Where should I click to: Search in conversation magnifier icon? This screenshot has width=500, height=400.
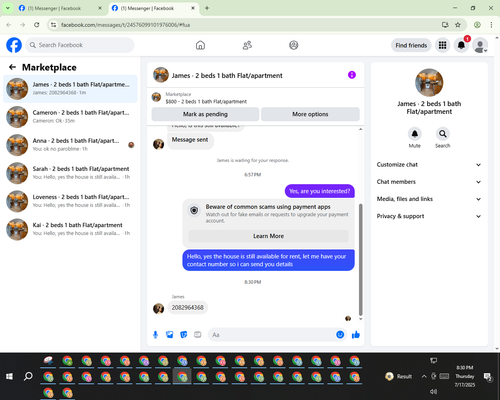(x=443, y=134)
